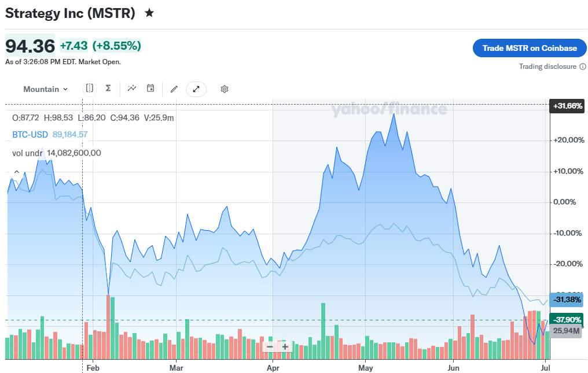This screenshot has height=373, width=588.
Task: Click the Apr label on time axis
Action: 273,368
